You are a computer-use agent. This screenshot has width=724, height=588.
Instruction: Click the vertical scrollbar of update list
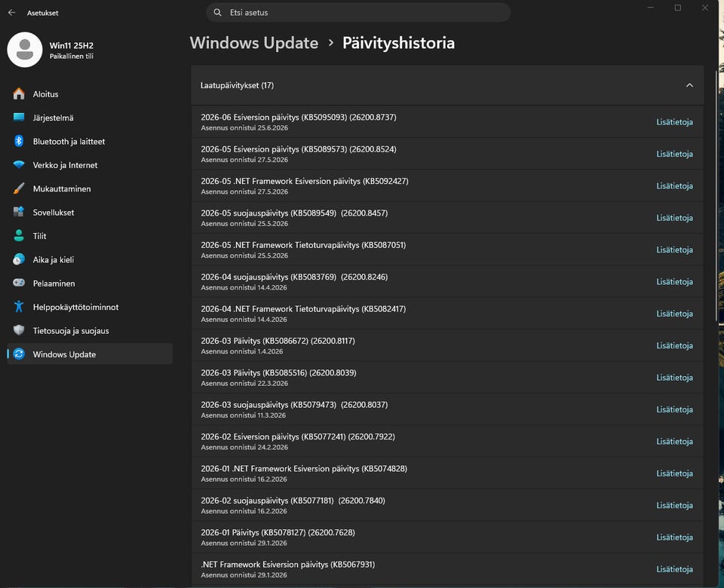716,196
